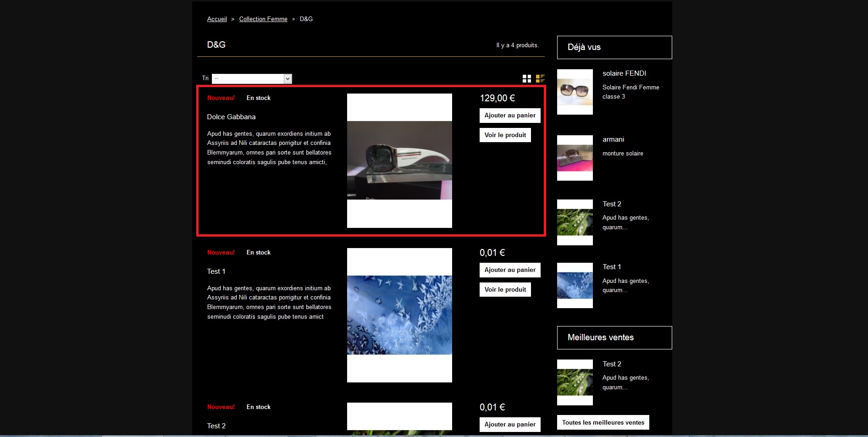Screen dimensions: 868x437
Task: Click the 129,00 € price
Action: [x=497, y=98]
